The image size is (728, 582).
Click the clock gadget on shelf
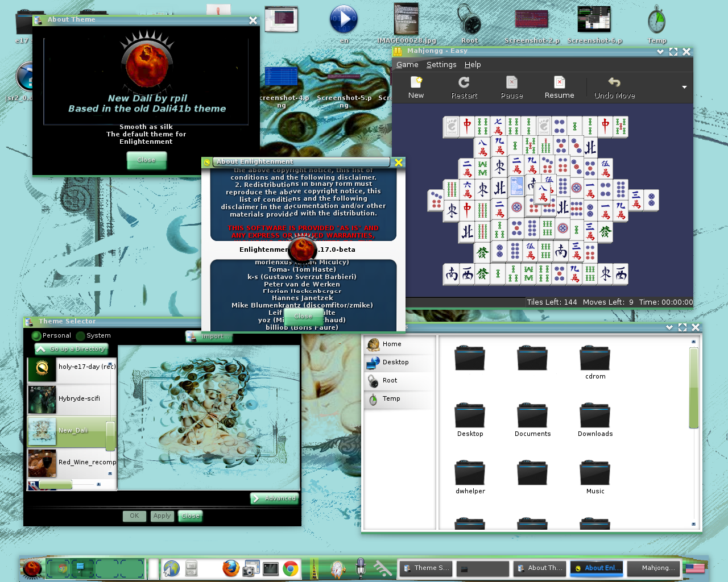337,568
